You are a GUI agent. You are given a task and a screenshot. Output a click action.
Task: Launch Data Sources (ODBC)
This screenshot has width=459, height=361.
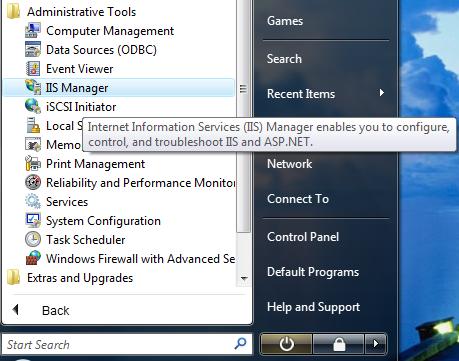[101, 50]
